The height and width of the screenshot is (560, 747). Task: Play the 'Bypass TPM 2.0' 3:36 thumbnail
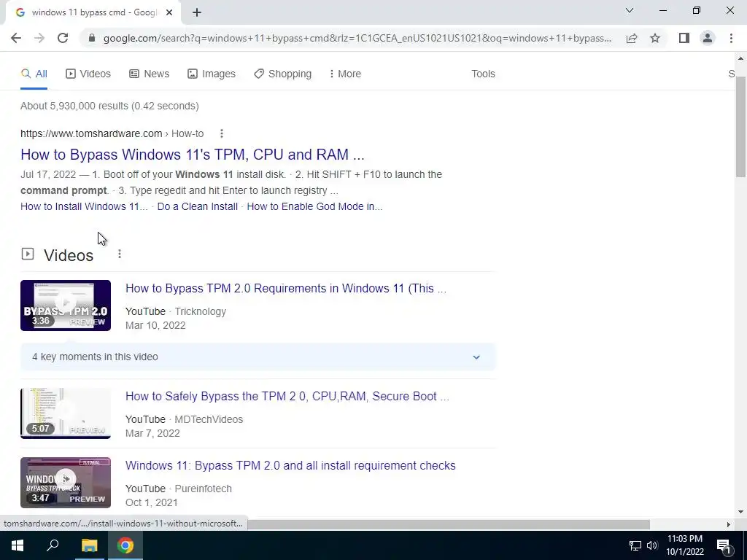pos(66,306)
